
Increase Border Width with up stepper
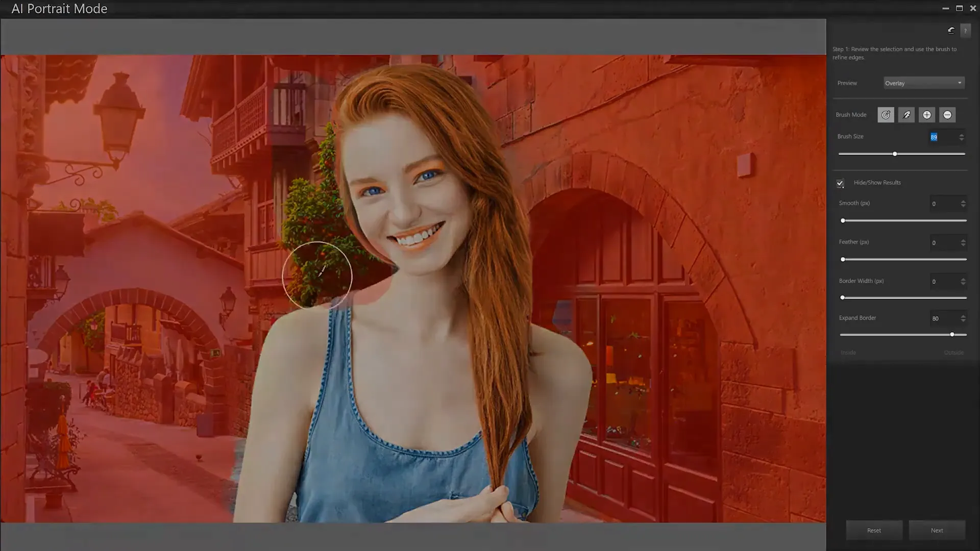click(963, 280)
